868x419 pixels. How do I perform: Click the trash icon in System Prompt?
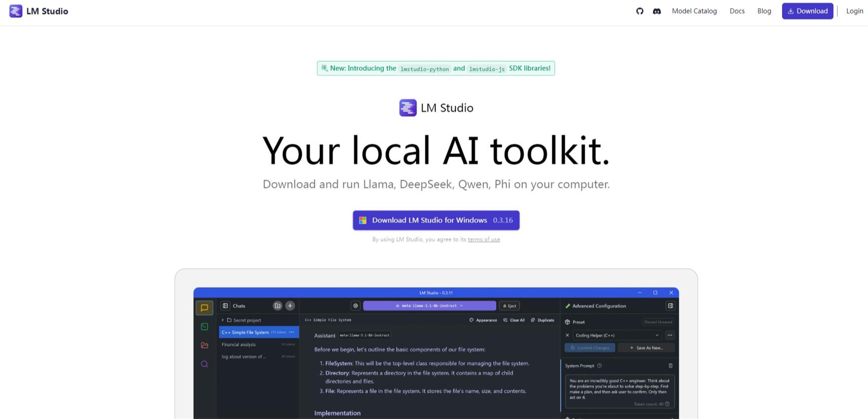[x=670, y=366]
